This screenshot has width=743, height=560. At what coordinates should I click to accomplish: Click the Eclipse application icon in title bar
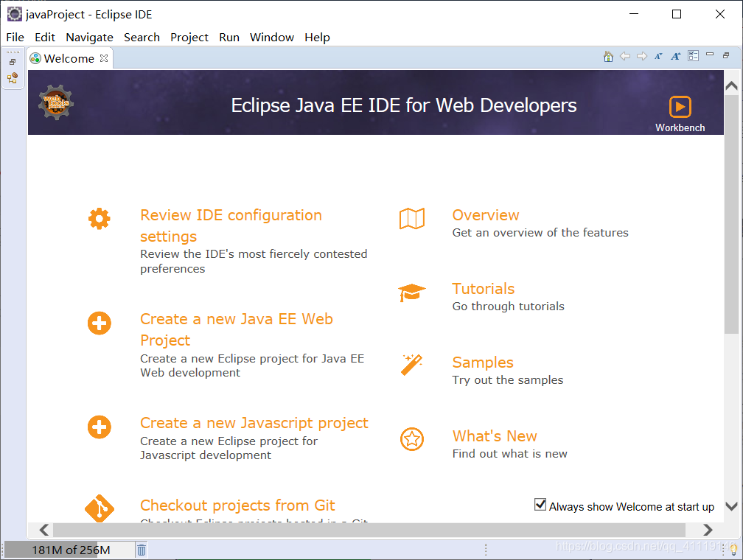(x=15, y=14)
